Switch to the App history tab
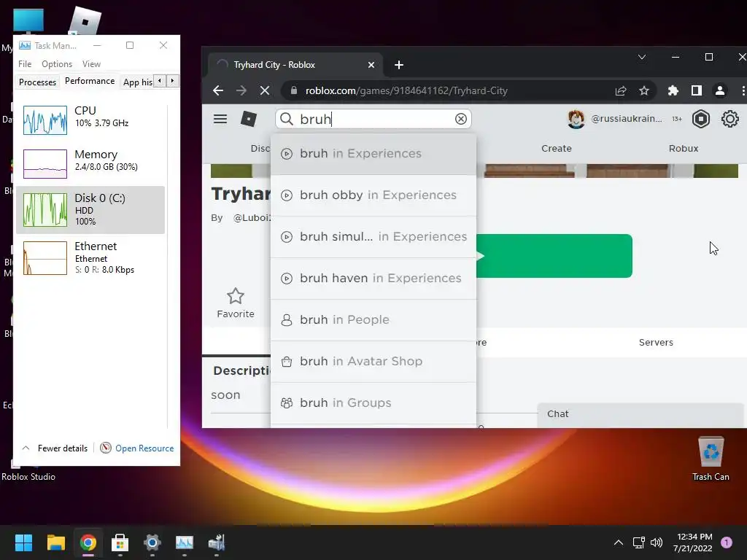747x560 pixels. tap(138, 82)
